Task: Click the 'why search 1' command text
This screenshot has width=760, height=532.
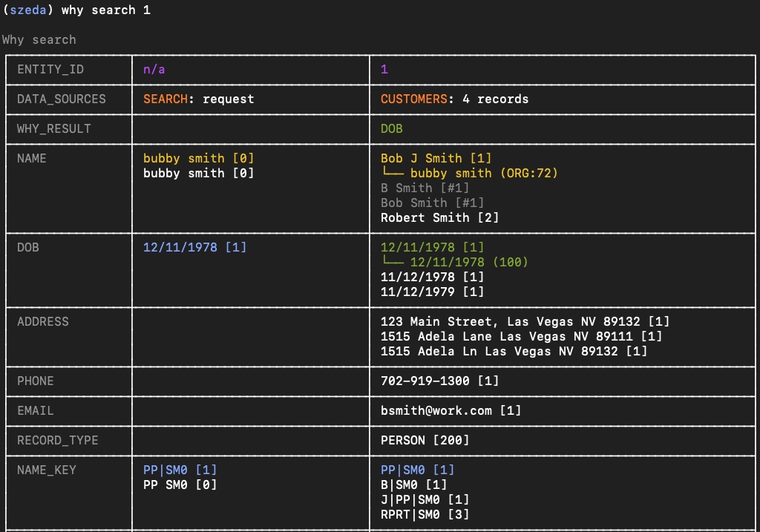Action: pyautogui.click(x=105, y=10)
